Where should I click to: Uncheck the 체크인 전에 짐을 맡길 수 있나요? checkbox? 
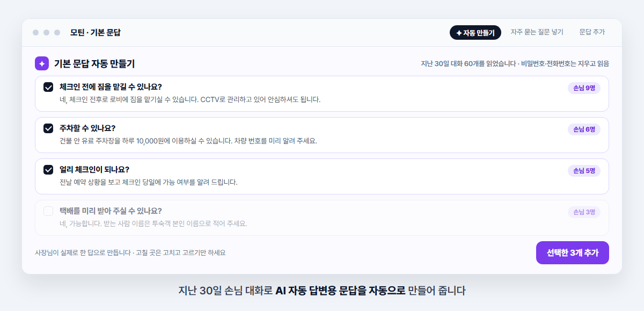coord(48,87)
